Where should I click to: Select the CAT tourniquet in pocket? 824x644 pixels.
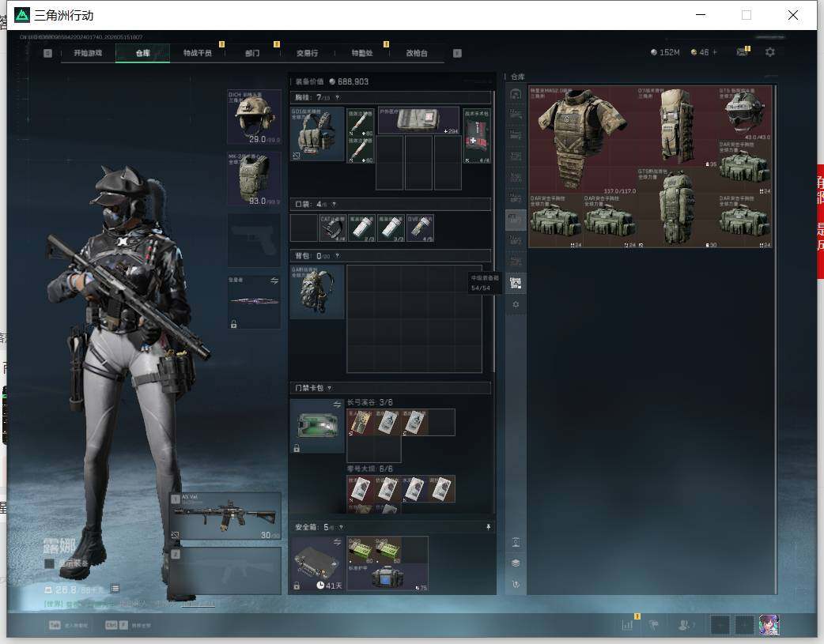click(333, 228)
